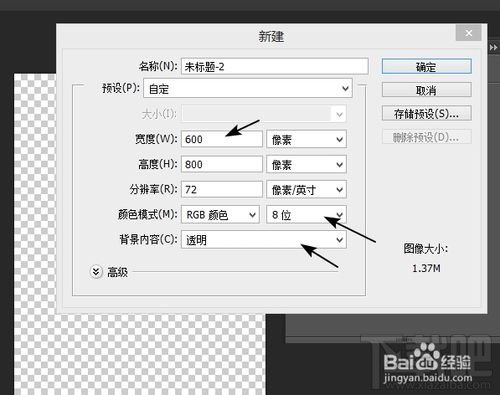Screen dimensions: 500x395
Task: Expand the 高级 options section
Action: pyautogui.click(x=96, y=272)
